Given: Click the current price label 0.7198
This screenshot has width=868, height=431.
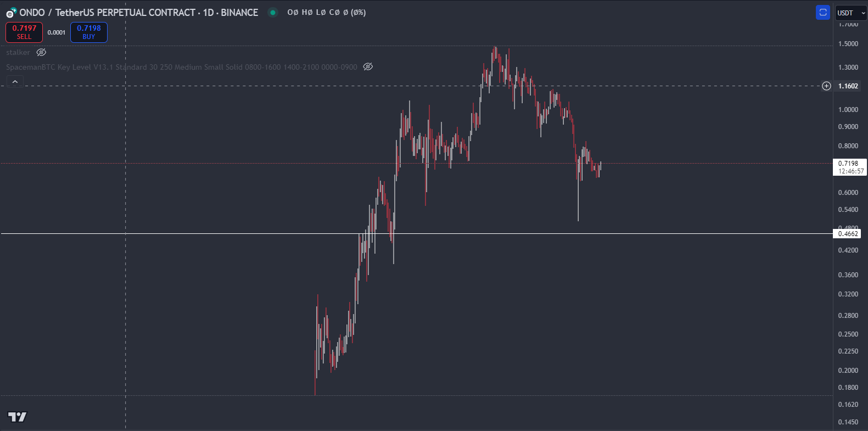Looking at the screenshot, I should click(849, 164).
